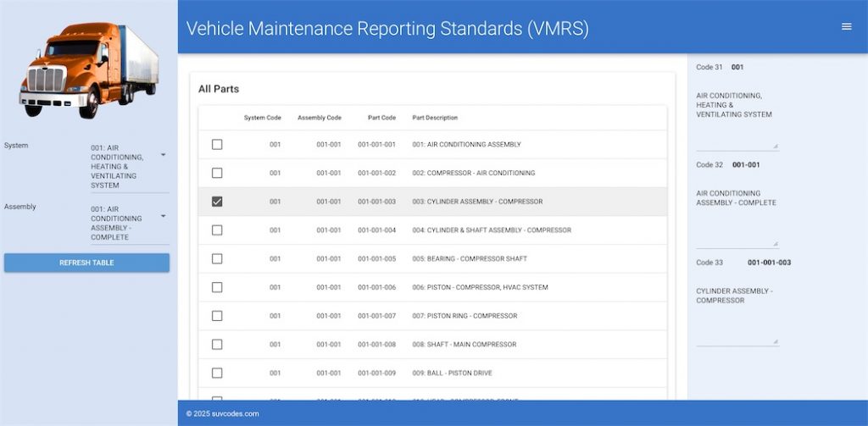Select the Piston Ring - Compressor checkbox

click(x=217, y=316)
